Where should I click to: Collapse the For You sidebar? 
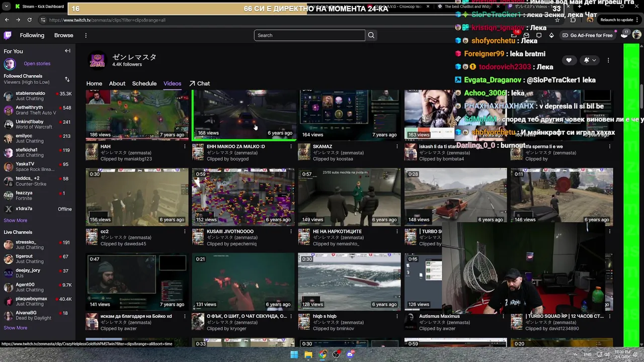[67, 51]
